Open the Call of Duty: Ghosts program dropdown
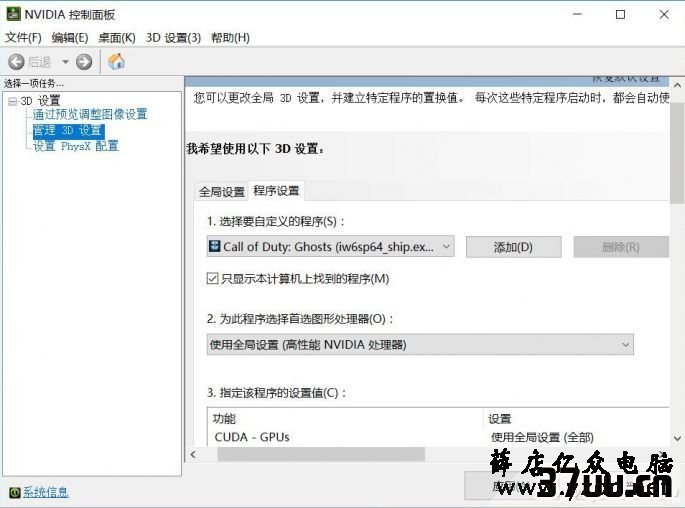The width and height of the screenshot is (685, 508). click(331, 247)
